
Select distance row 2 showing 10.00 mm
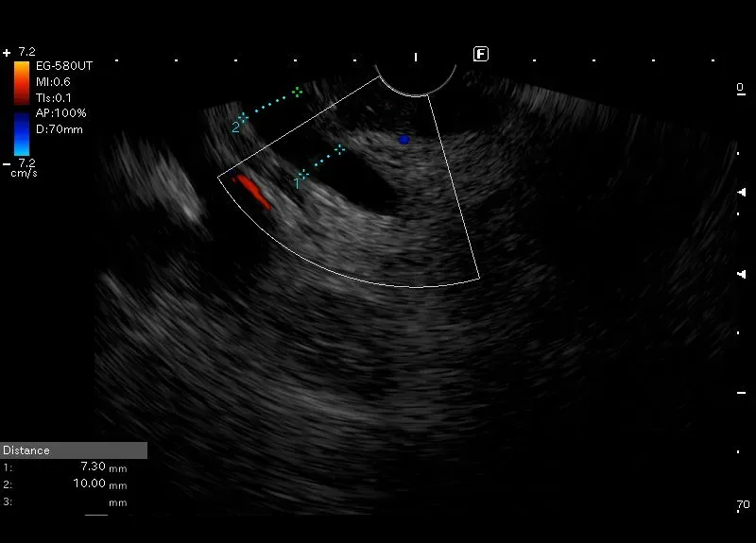point(66,484)
